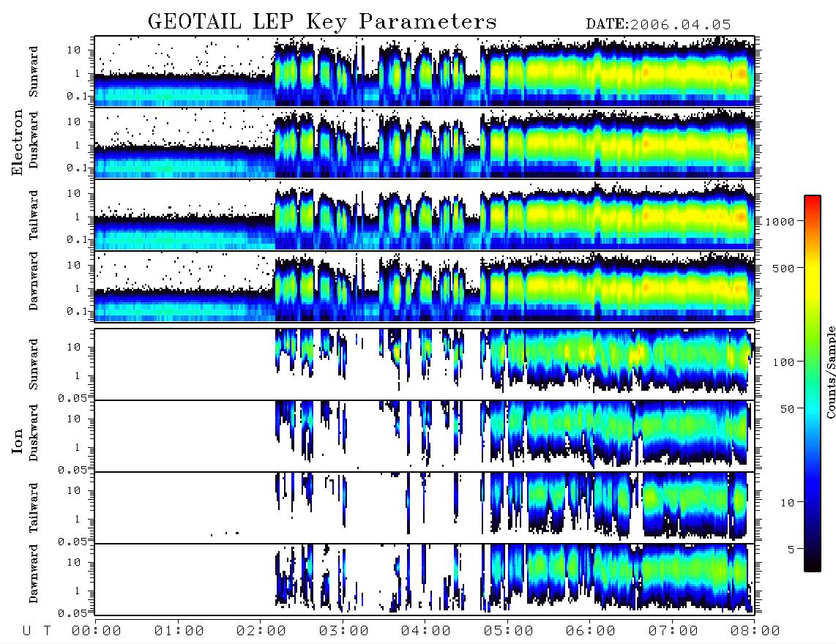Click the 03:00 time tick label
Viewport: 836px width, 644px height.
click(344, 632)
